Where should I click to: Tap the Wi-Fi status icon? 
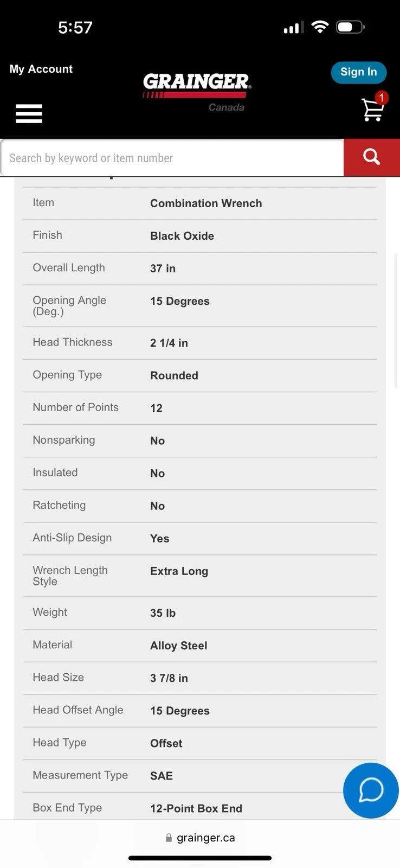[320, 27]
